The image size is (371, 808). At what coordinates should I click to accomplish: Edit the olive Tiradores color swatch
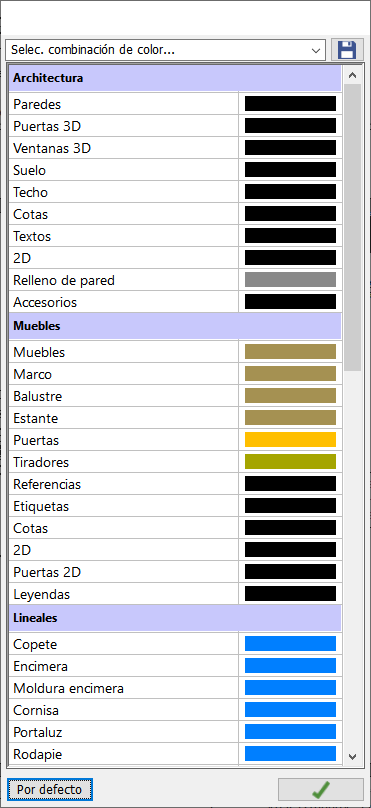click(x=290, y=462)
